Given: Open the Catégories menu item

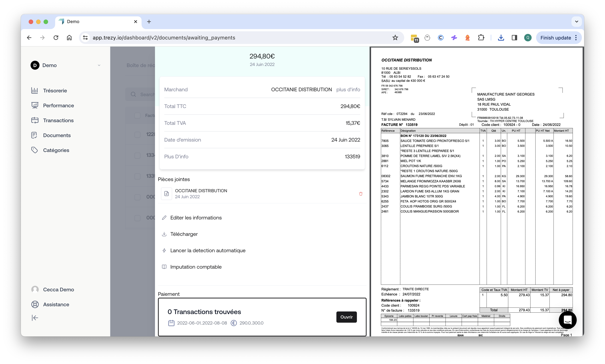Looking at the screenshot, I should [x=56, y=150].
